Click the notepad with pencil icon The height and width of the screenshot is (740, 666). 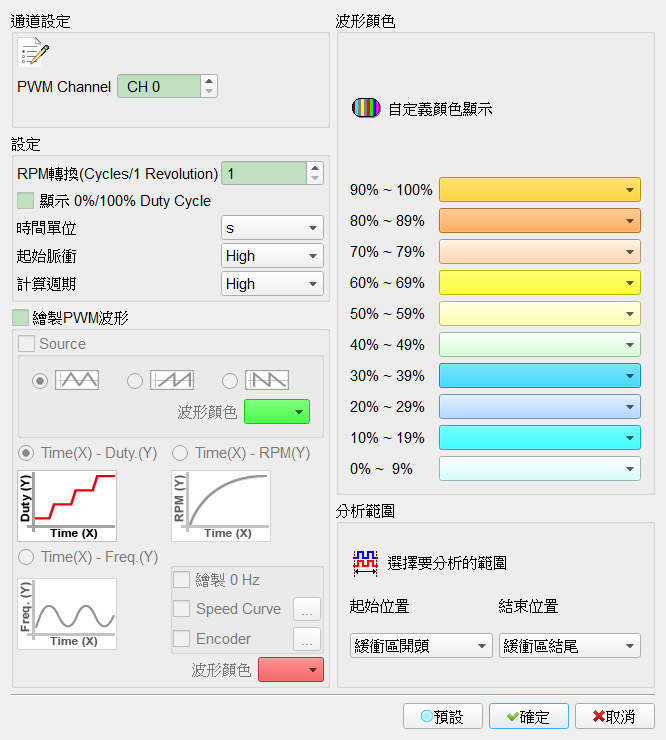pos(33,51)
